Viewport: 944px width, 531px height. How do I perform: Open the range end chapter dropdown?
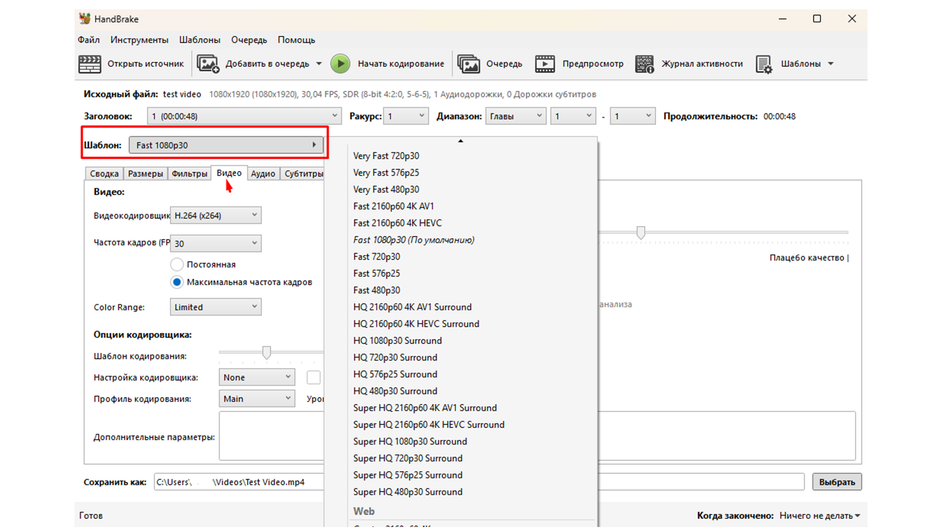[x=632, y=116]
